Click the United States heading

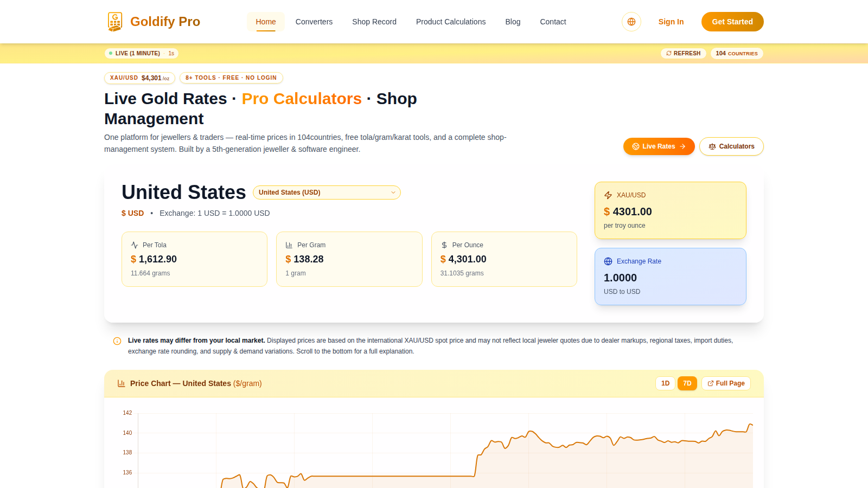tap(184, 192)
